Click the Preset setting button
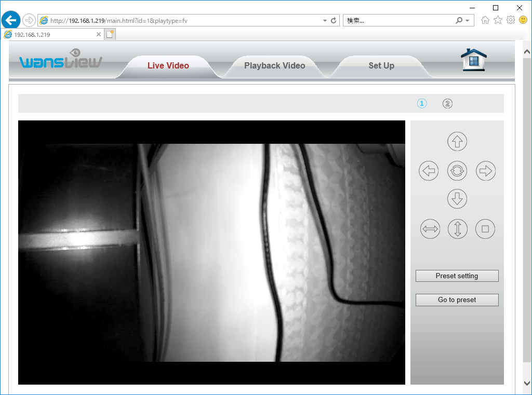532x395 pixels. click(457, 276)
